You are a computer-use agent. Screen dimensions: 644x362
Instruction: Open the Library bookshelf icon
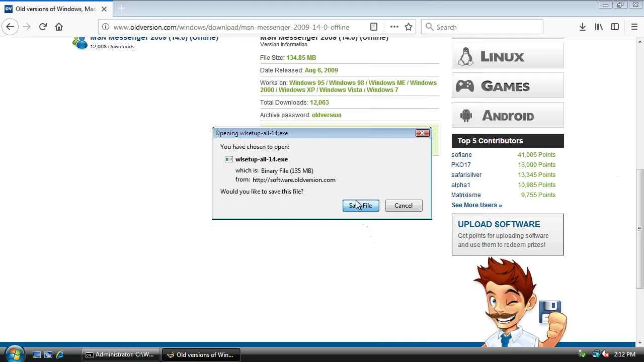599,27
